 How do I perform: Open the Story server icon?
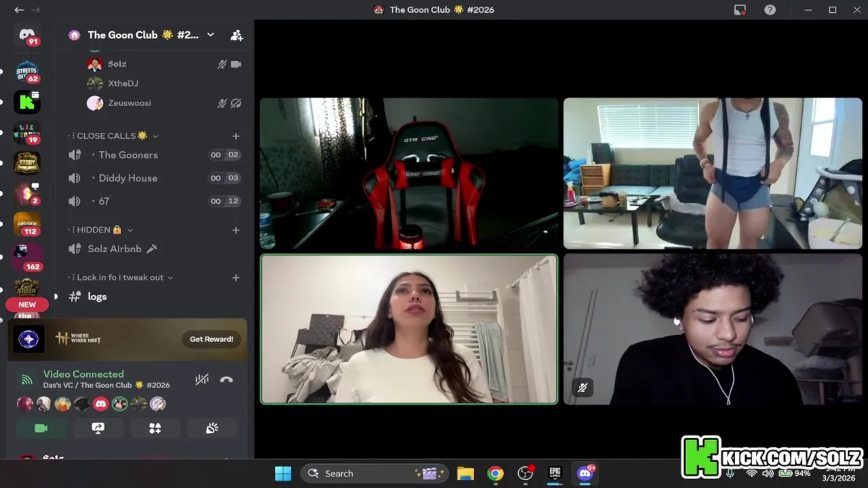(27, 163)
